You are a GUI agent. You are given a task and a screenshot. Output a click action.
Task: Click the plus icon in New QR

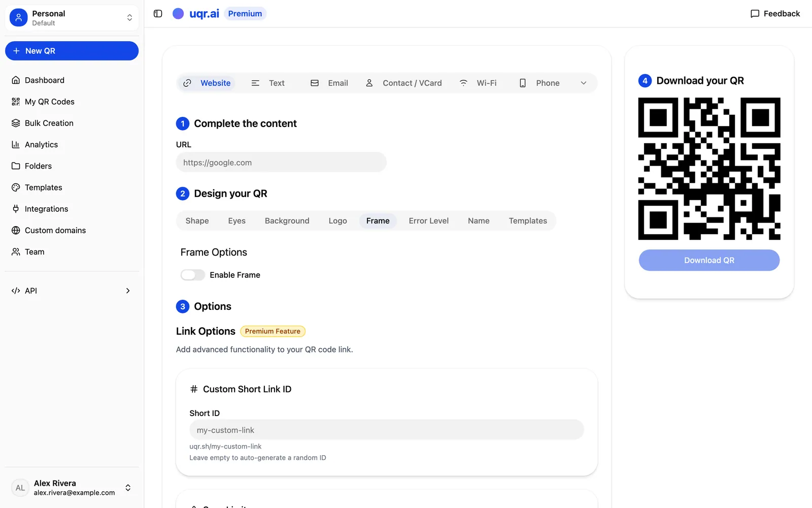(x=16, y=51)
